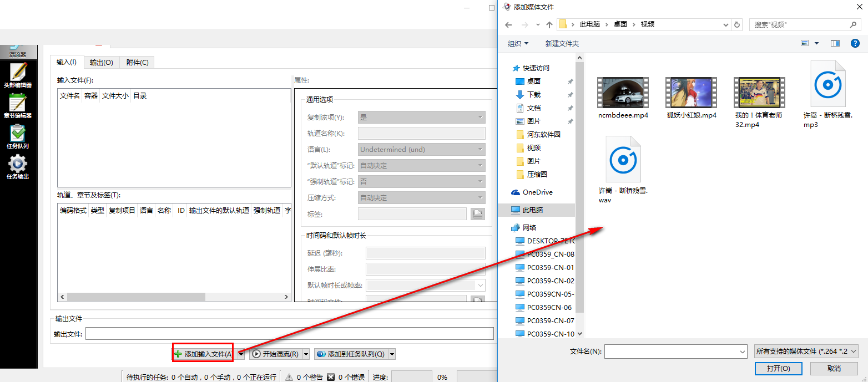Switch to the 附件(C) tab
The image size is (868, 382).
click(x=137, y=63)
